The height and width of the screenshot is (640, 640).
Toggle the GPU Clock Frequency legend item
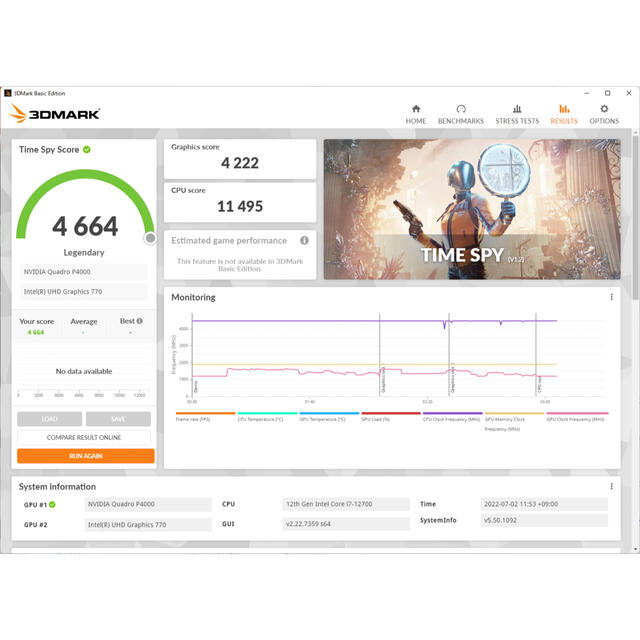tap(577, 417)
